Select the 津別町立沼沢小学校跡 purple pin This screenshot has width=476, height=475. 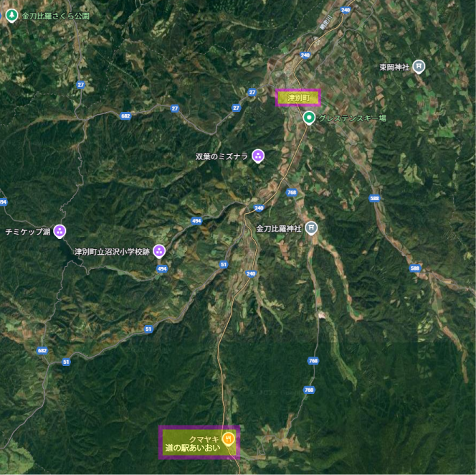[159, 251]
